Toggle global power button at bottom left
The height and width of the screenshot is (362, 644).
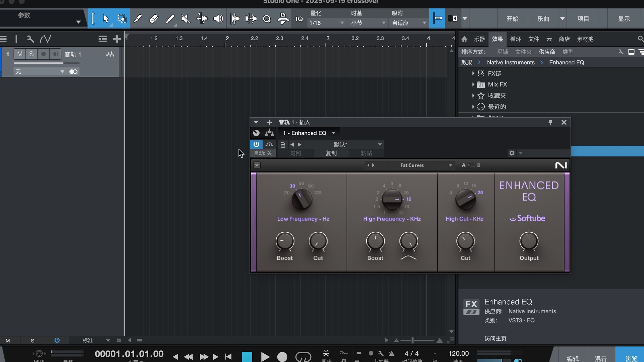[57, 341]
